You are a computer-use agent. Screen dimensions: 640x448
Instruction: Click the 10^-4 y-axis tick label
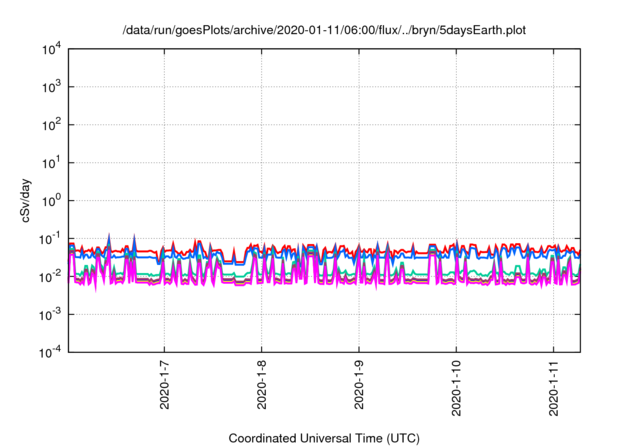(50, 352)
